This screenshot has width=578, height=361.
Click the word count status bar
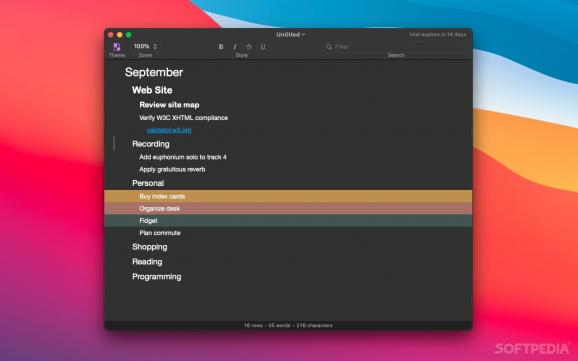(288, 325)
